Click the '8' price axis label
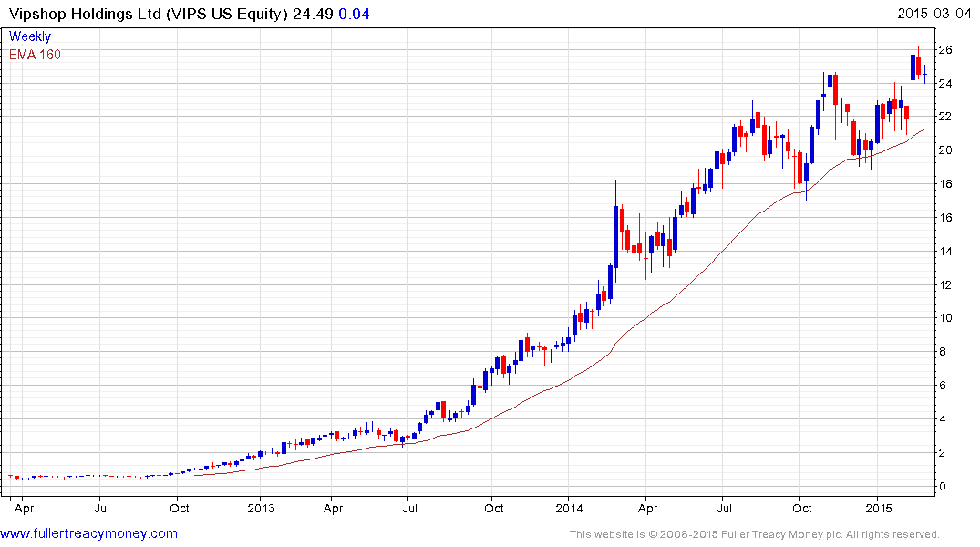Viewport: 980px width, 547px height. (942, 352)
